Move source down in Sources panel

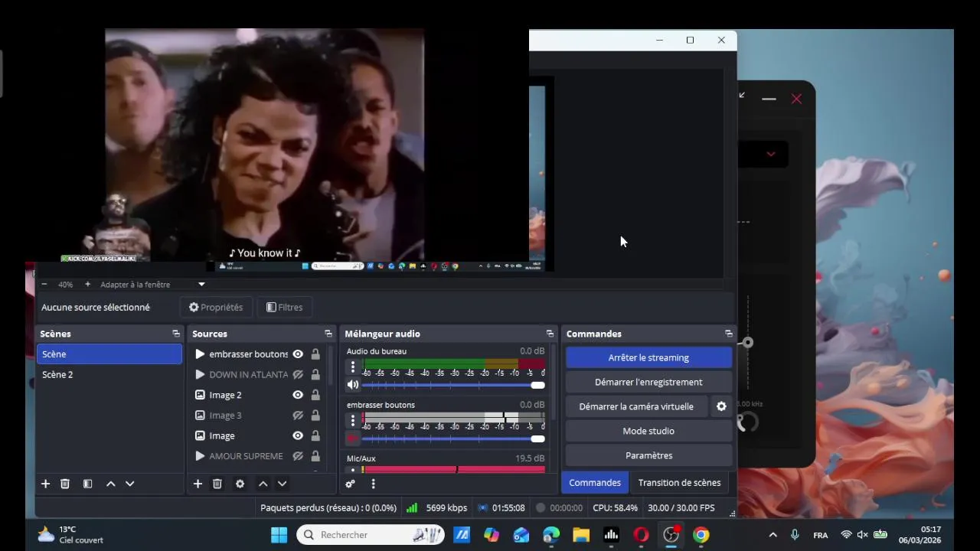click(282, 484)
